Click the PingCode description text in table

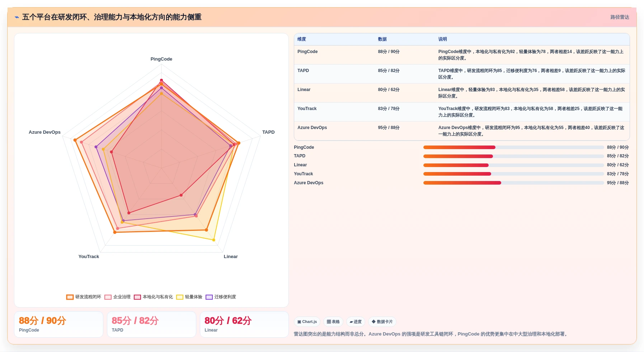[x=531, y=55]
